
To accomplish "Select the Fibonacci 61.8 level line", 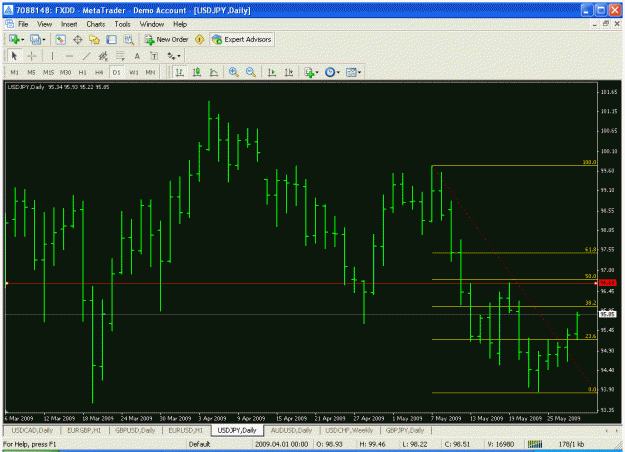I will coord(514,253).
